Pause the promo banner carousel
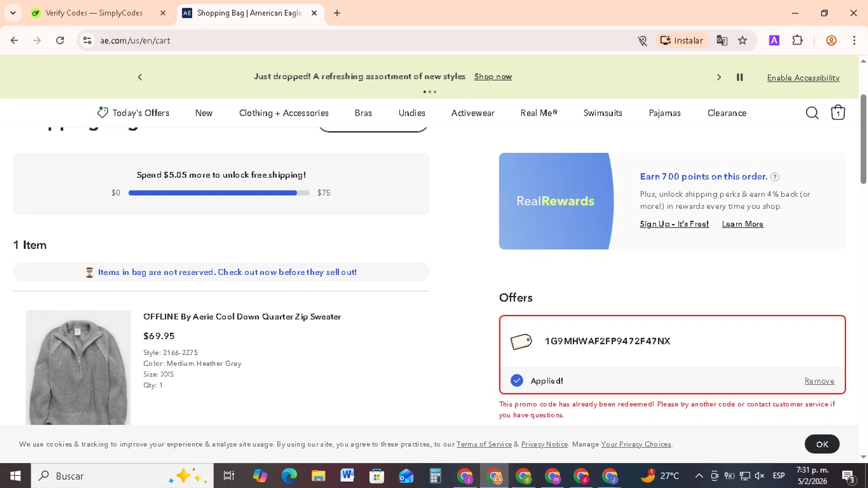The height and width of the screenshot is (488, 868). tap(740, 77)
